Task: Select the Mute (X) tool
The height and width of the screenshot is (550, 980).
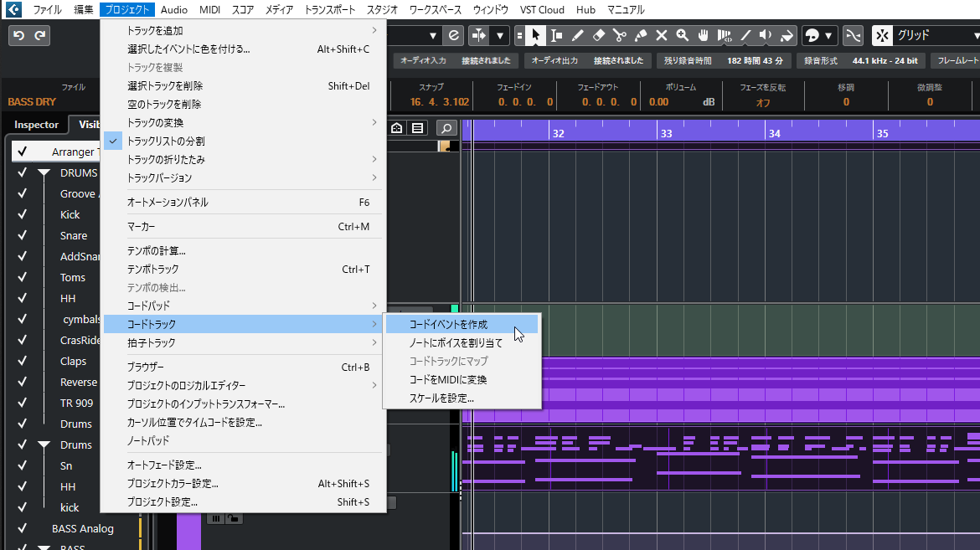Action: [x=661, y=35]
